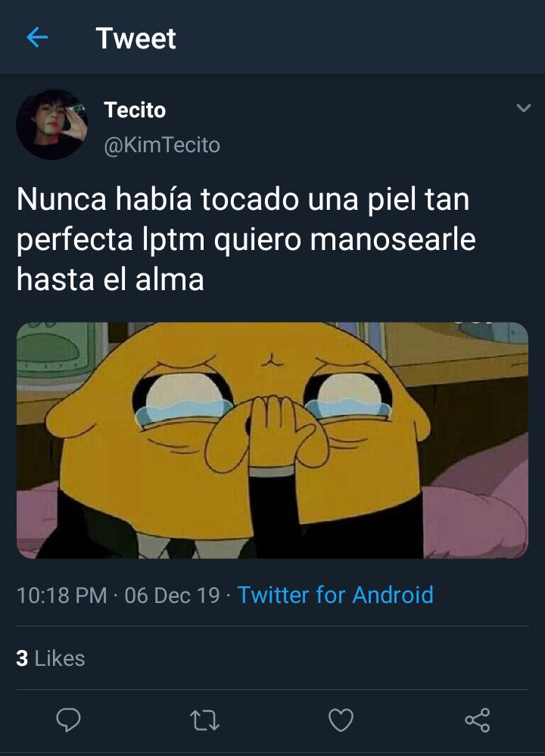Go back using the blue arrow

coord(37,38)
